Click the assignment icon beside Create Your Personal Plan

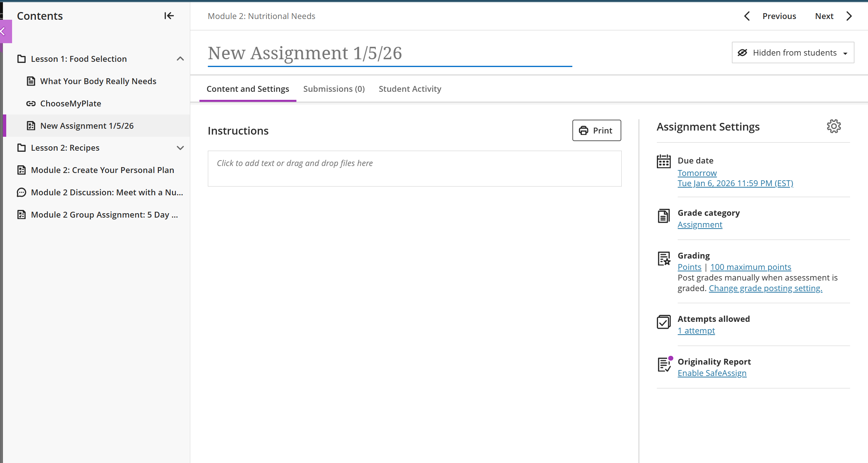pyautogui.click(x=22, y=170)
